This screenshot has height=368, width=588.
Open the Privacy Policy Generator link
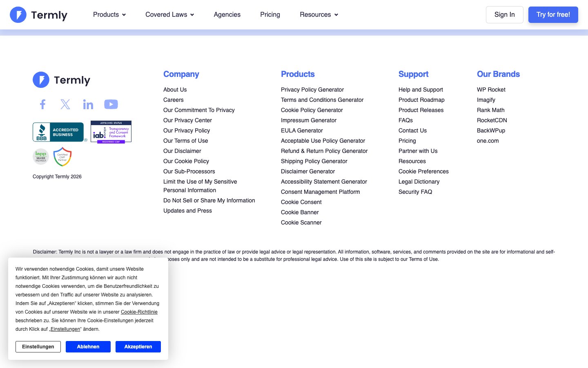[312, 90]
